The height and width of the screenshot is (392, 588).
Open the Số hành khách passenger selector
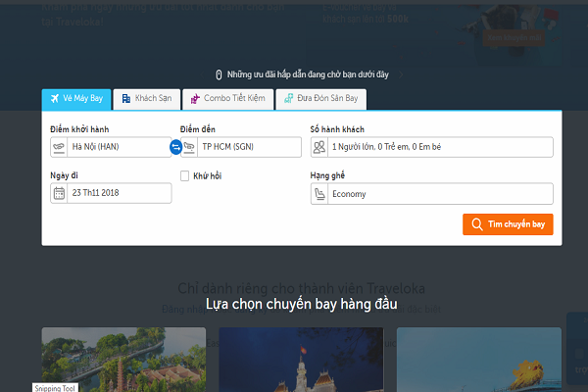click(431, 147)
